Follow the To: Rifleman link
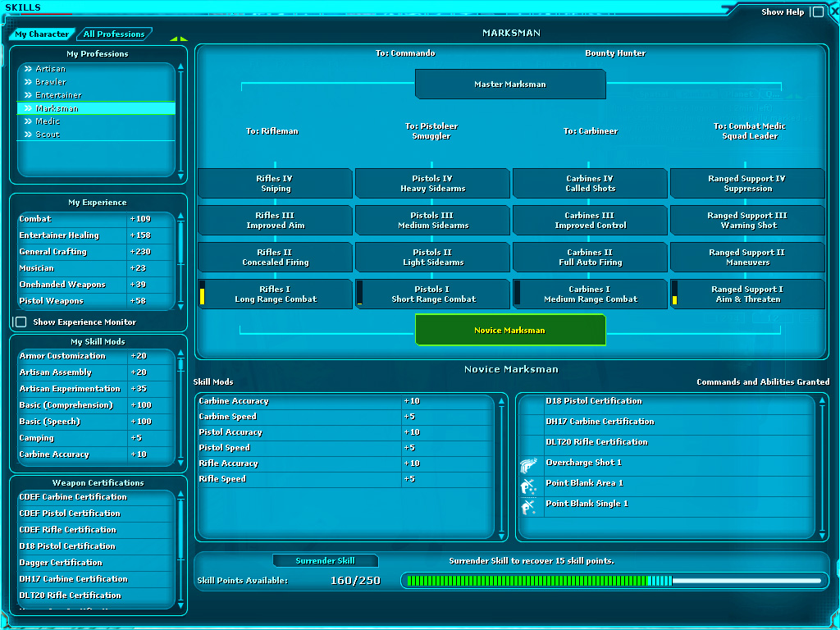840x630 pixels. 272,131
